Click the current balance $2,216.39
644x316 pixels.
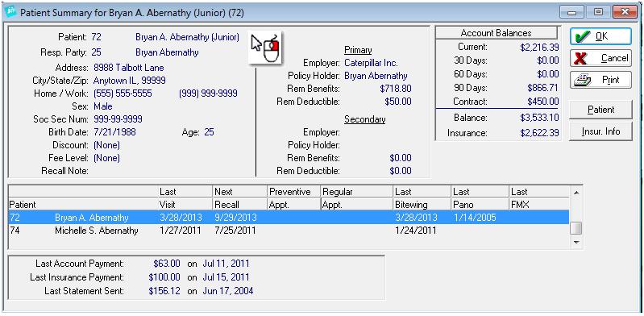pyautogui.click(x=539, y=47)
